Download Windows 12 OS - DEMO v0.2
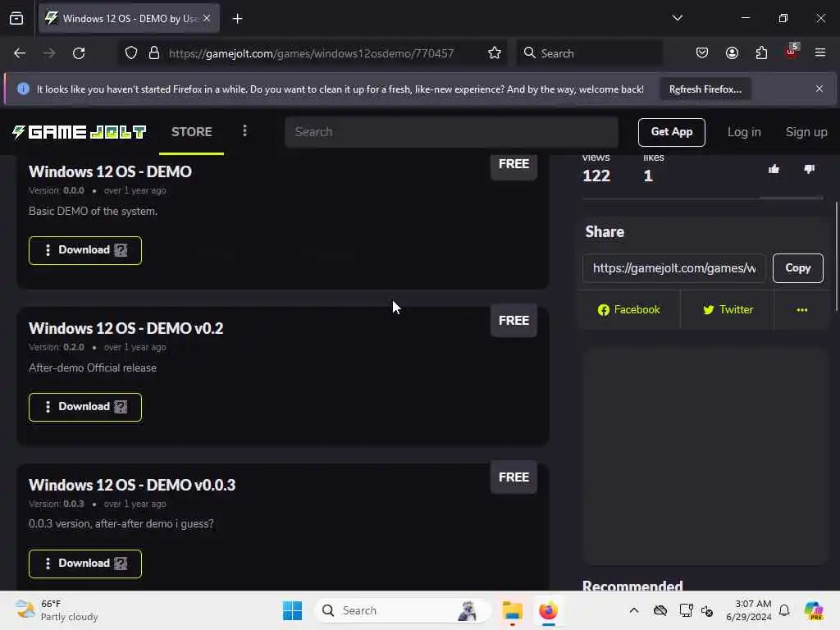 (x=85, y=407)
